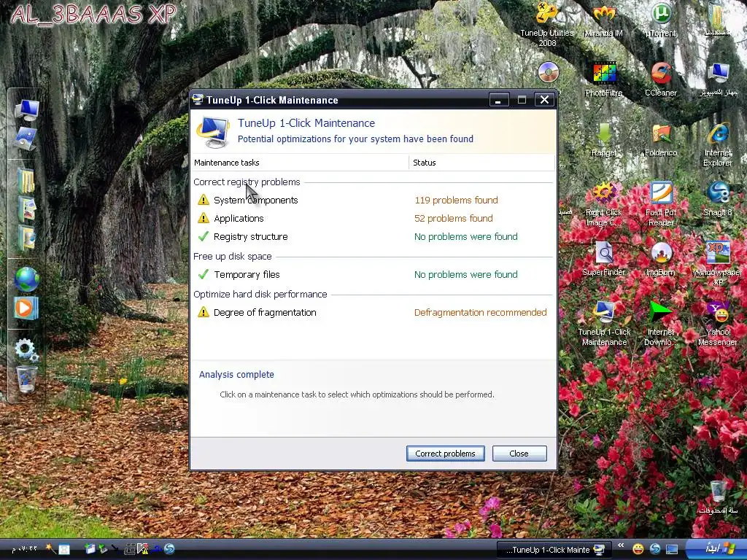Close the TuneUp dialog with X button
The image size is (747, 560).
pos(544,99)
